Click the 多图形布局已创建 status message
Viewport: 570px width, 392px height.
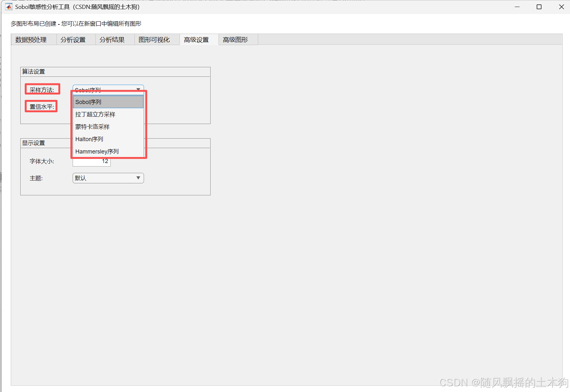[x=76, y=24]
